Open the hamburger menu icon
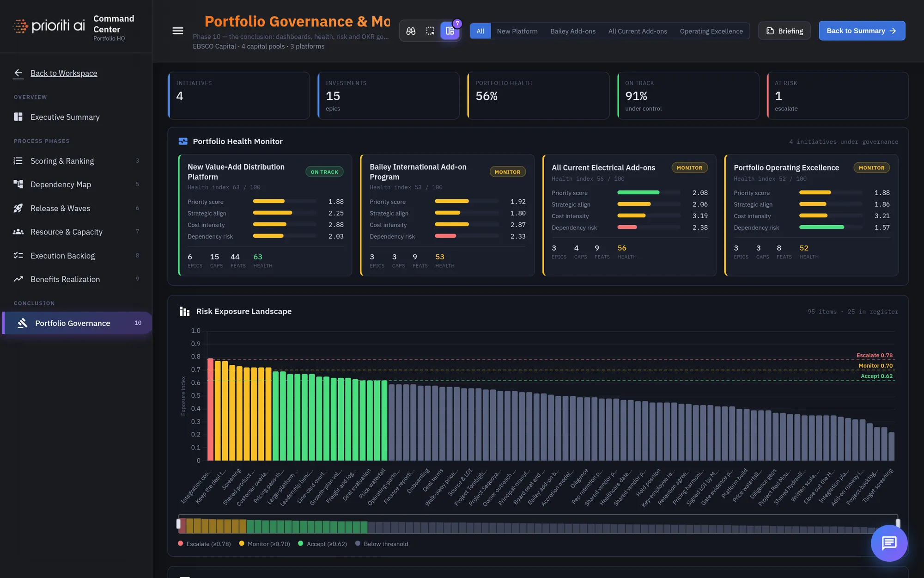The height and width of the screenshot is (578, 924). click(x=178, y=31)
